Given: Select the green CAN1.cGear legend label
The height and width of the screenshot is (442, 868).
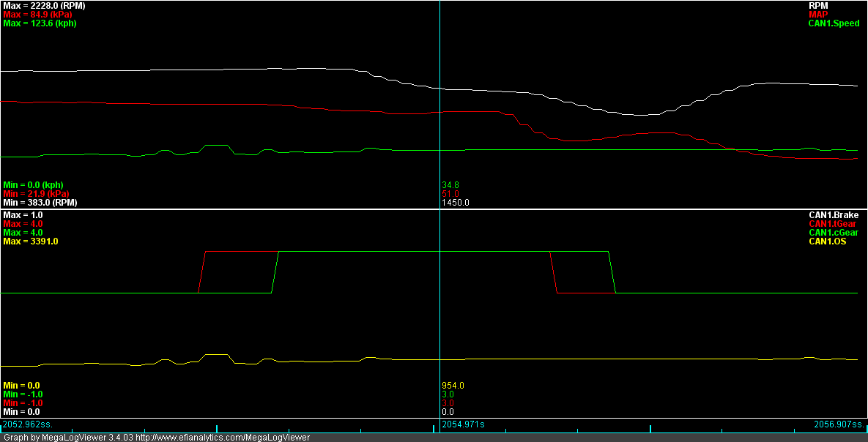Looking at the screenshot, I should point(834,233).
